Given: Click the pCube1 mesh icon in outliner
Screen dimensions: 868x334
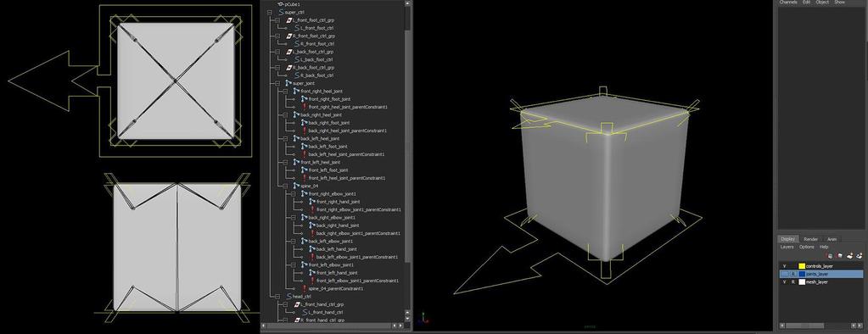Looking at the screenshot, I should click(280, 4).
